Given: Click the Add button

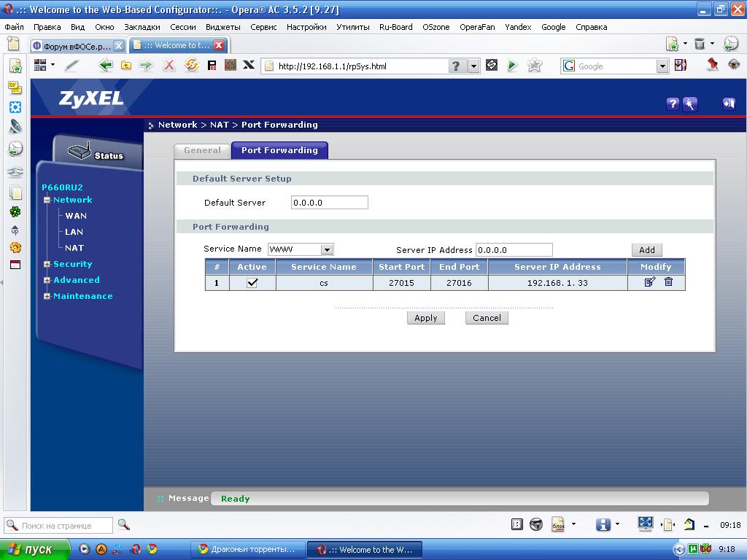Looking at the screenshot, I should [x=646, y=250].
